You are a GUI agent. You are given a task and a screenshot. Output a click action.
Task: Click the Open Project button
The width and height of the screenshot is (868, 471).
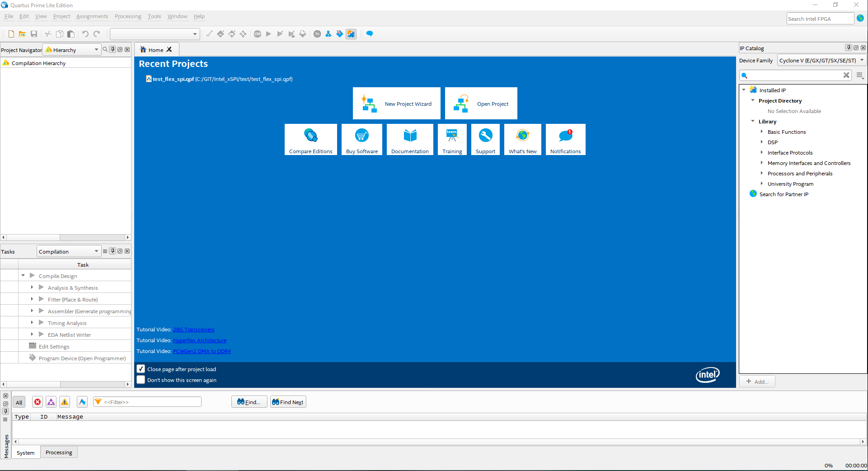(x=481, y=104)
